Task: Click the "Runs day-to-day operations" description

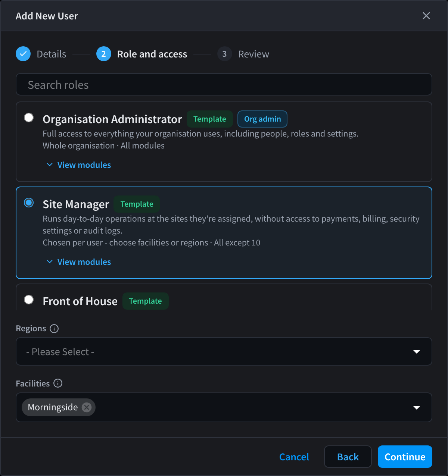Action: [231, 225]
